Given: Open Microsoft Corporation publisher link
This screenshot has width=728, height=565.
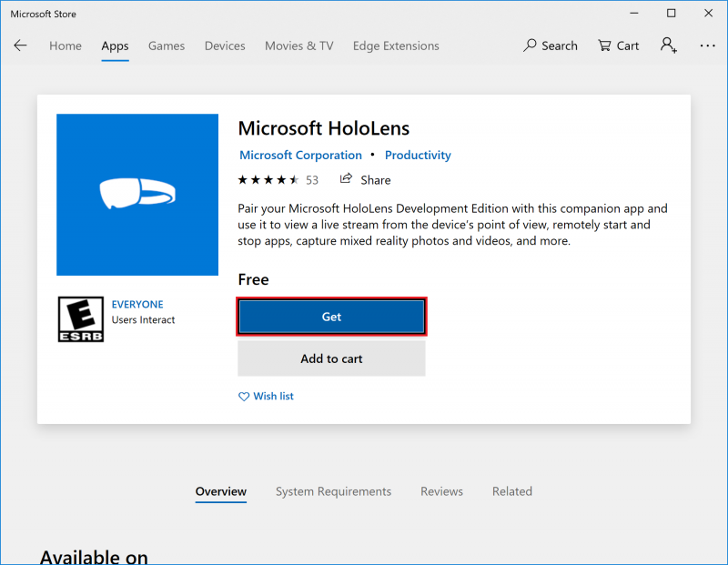Looking at the screenshot, I should coord(300,155).
